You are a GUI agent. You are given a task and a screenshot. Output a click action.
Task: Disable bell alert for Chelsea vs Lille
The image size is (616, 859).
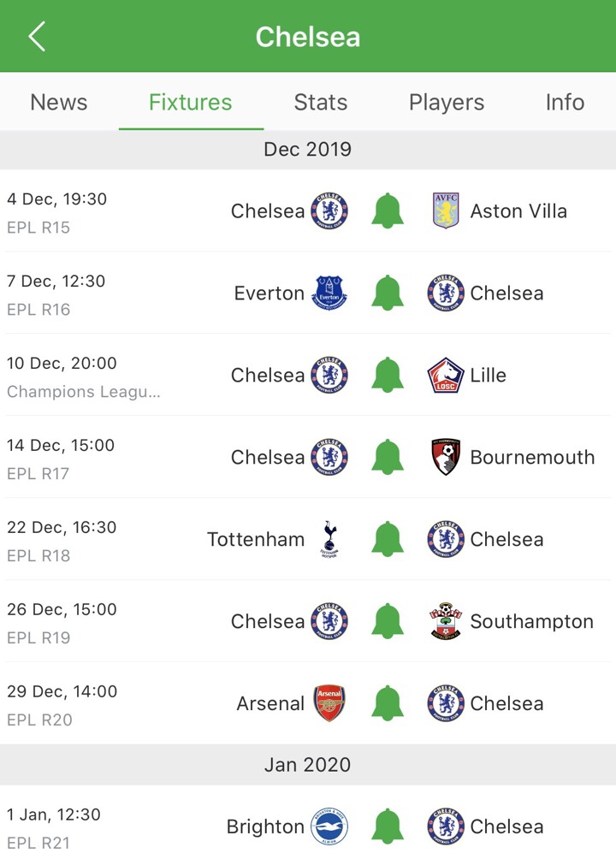[x=388, y=375]
